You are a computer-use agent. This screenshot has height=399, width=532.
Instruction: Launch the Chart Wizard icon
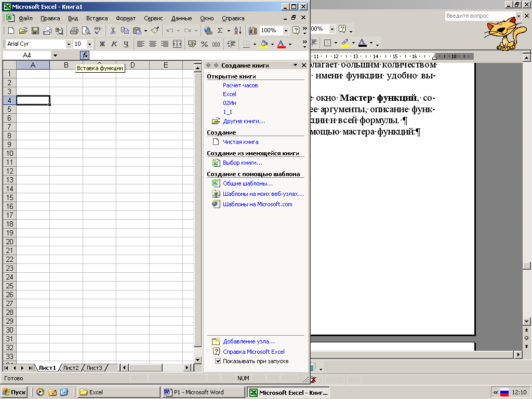[253, 31]
